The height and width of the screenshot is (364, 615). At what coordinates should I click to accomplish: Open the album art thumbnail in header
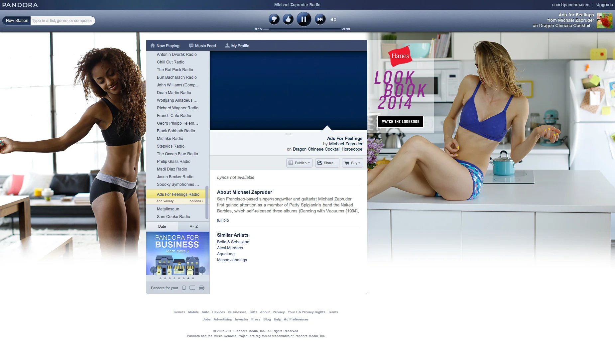[x=604, y=20]
